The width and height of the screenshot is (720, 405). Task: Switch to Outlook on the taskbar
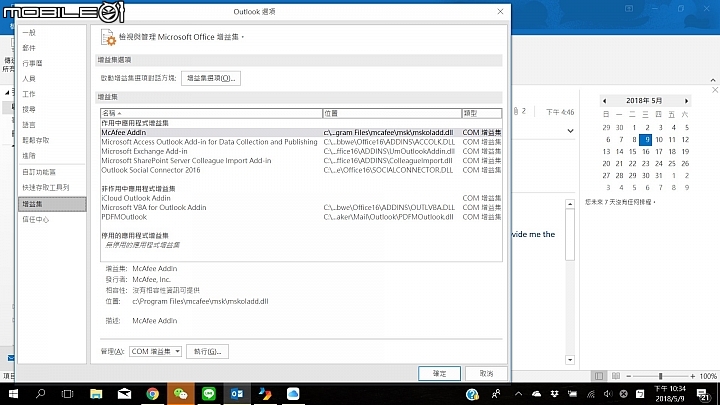point(237,394)
